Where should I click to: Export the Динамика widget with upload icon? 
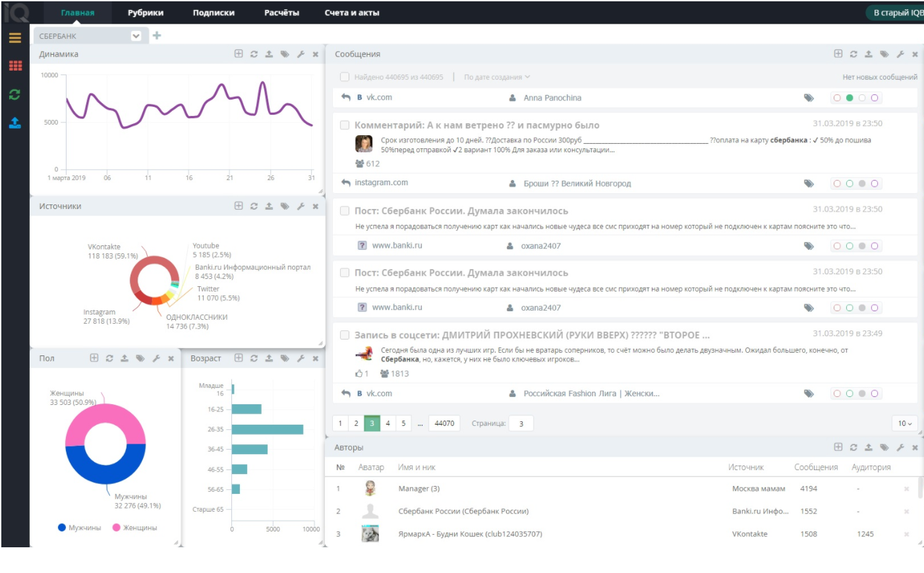pos(269,54)
